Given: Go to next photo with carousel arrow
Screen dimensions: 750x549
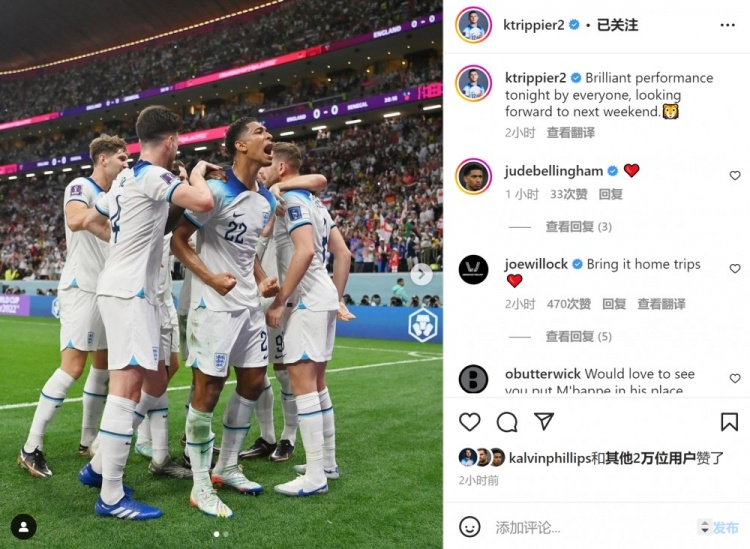Looking at the screenshot, I should 421,274.
